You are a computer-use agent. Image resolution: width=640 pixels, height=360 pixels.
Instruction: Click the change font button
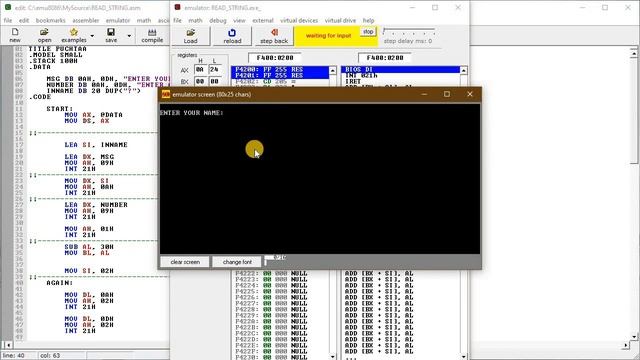[237, 262]
